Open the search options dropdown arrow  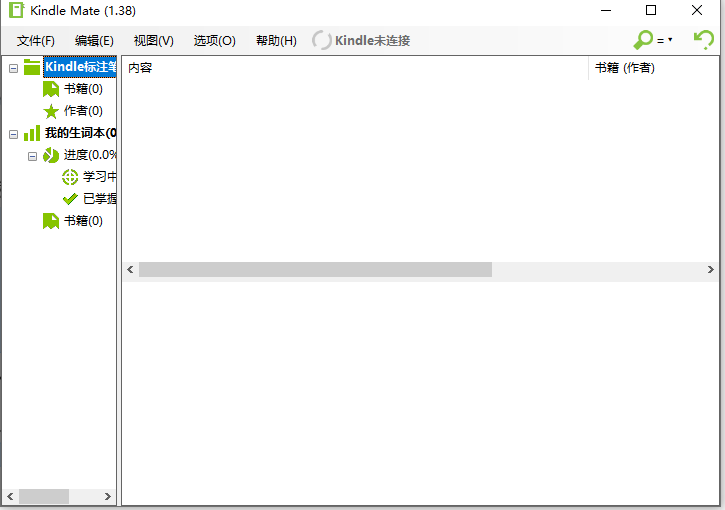point(670,40)
